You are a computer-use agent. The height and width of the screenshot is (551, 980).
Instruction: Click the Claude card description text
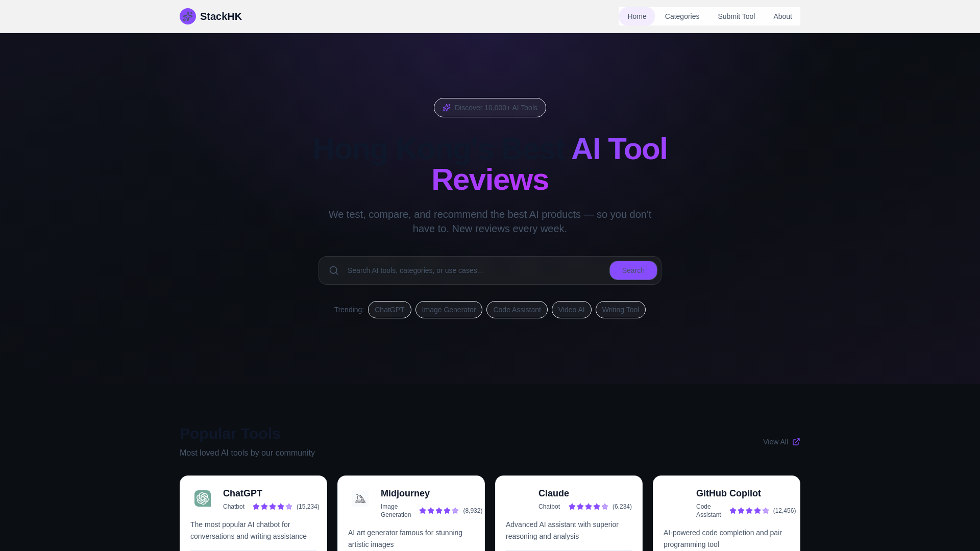click(562, 530)
